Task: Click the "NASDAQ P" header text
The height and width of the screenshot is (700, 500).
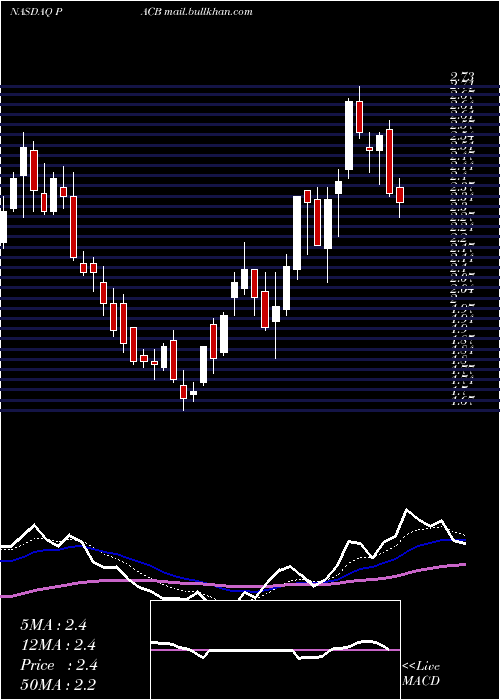Action: click(36, 12)
